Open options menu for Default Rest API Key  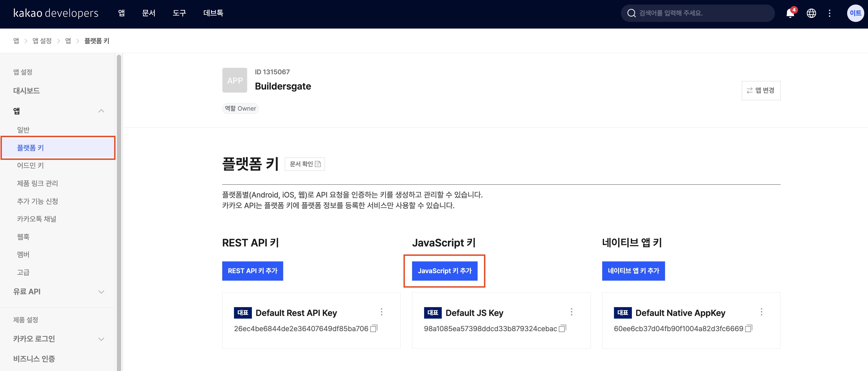pyautogui.click(x=381, y=312)
